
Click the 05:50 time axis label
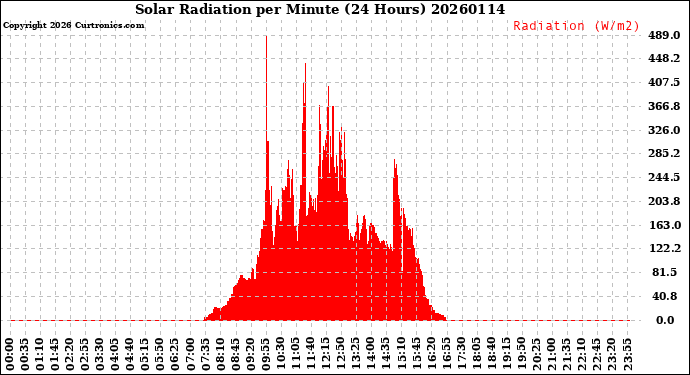[160, 354]
